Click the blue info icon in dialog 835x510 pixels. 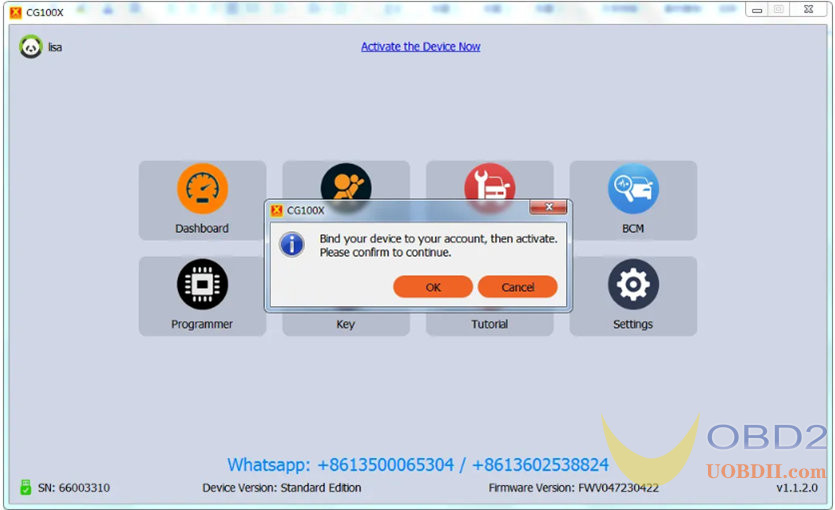coord(292,245)
